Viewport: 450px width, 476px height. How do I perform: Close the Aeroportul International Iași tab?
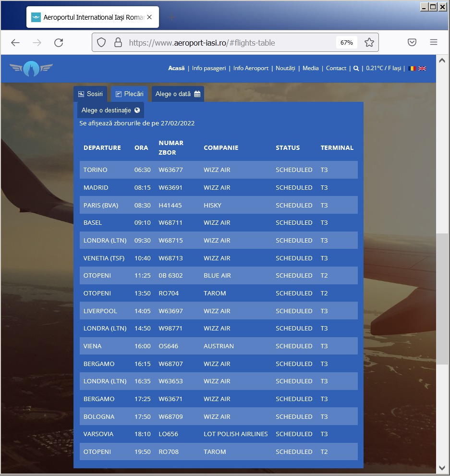149,17
